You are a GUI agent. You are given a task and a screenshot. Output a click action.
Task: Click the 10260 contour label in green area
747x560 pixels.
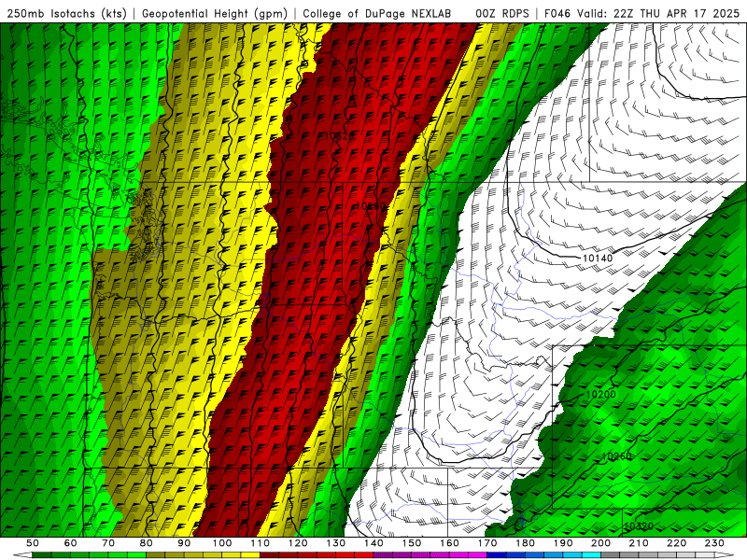click(x=616, y=456)
